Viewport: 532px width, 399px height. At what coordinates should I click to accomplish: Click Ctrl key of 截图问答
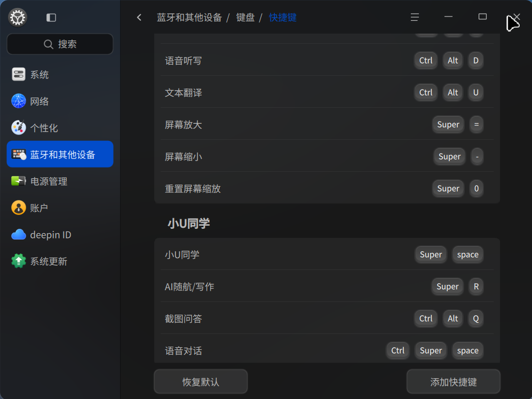[426, 318]
